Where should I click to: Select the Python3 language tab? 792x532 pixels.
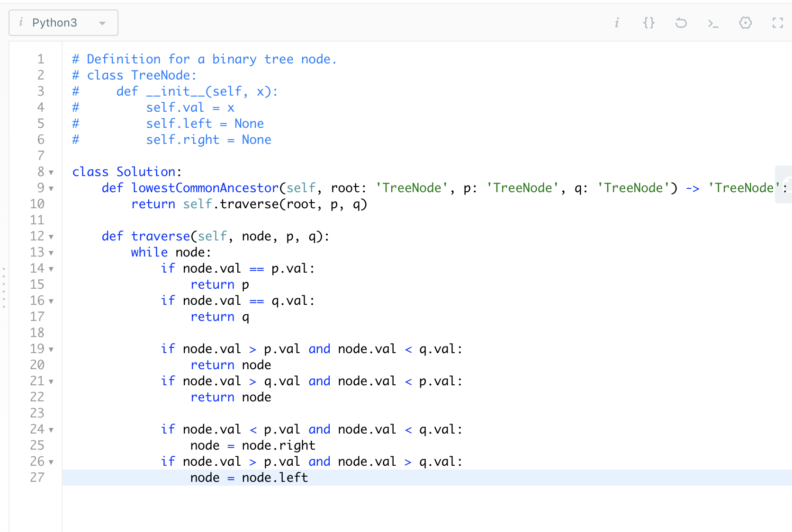[55, 22]
